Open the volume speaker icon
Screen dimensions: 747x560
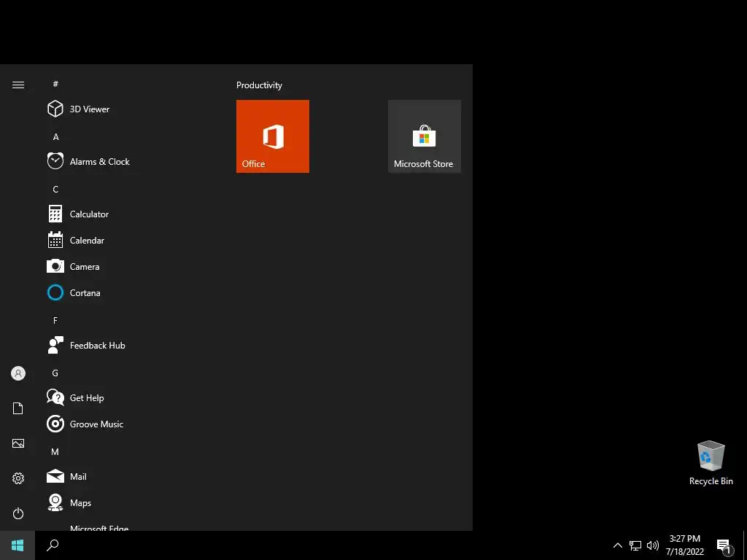pos(653,545)
